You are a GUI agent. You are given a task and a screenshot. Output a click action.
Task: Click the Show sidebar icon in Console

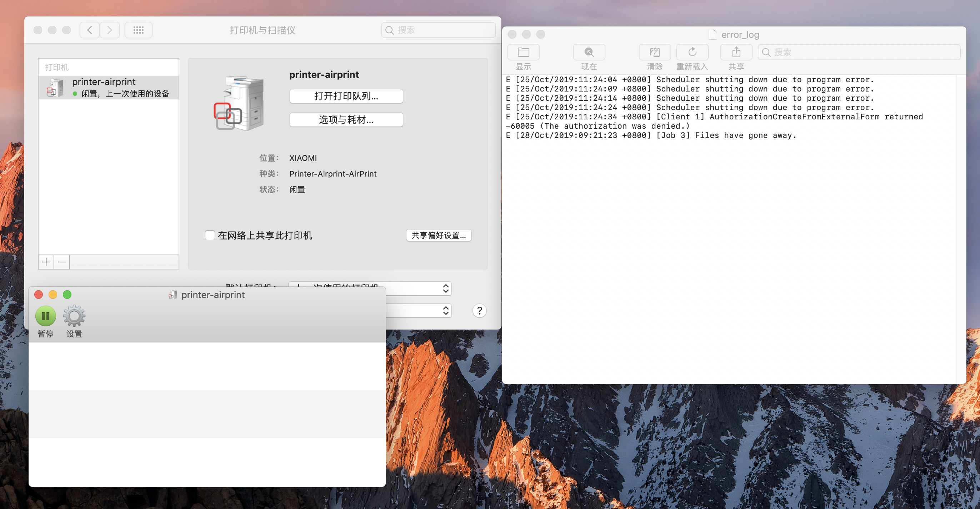523,52
